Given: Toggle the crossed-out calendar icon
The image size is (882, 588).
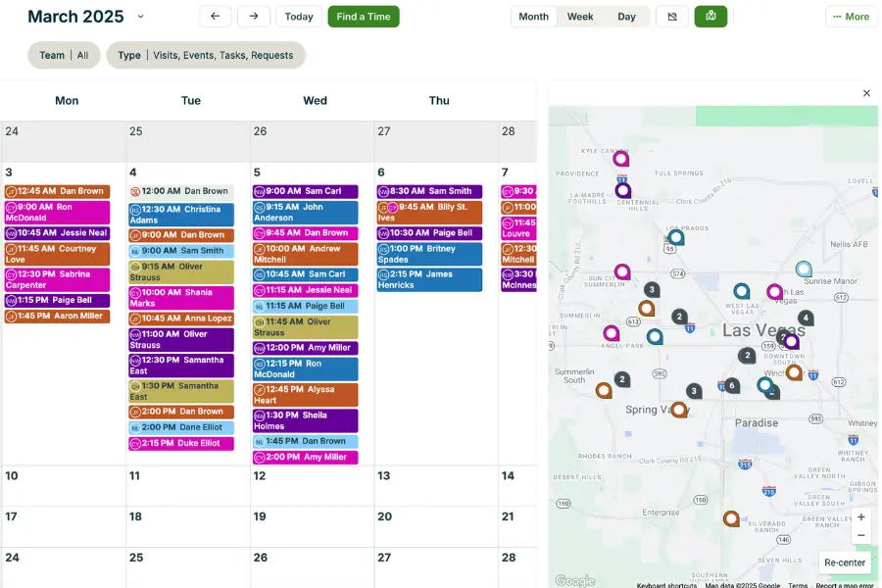Looking at the screenshot, I should (x=672, y=17).
